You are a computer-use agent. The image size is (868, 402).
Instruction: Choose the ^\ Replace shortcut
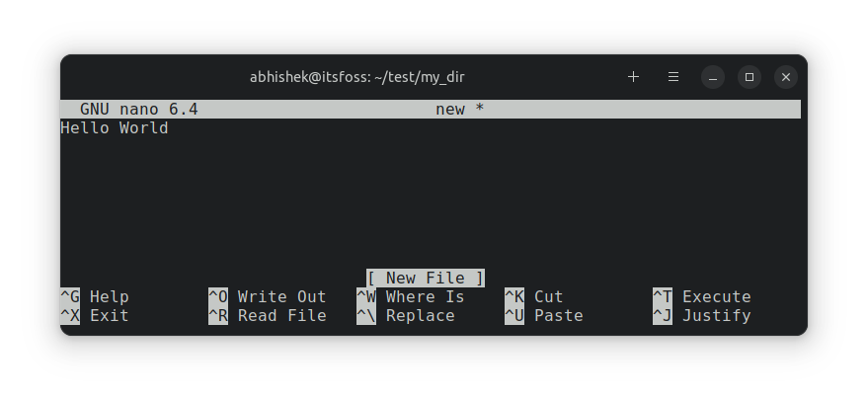tap(406, 316)
